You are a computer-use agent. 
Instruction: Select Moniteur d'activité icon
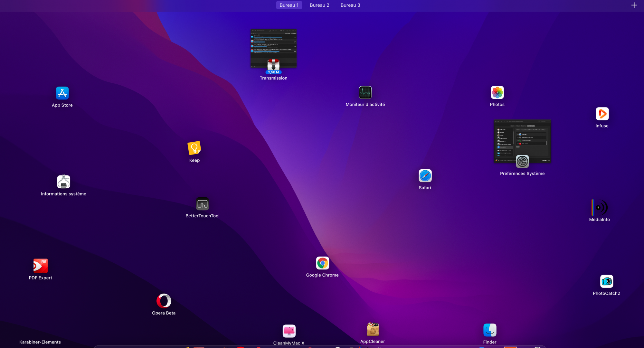click(365, 92)
